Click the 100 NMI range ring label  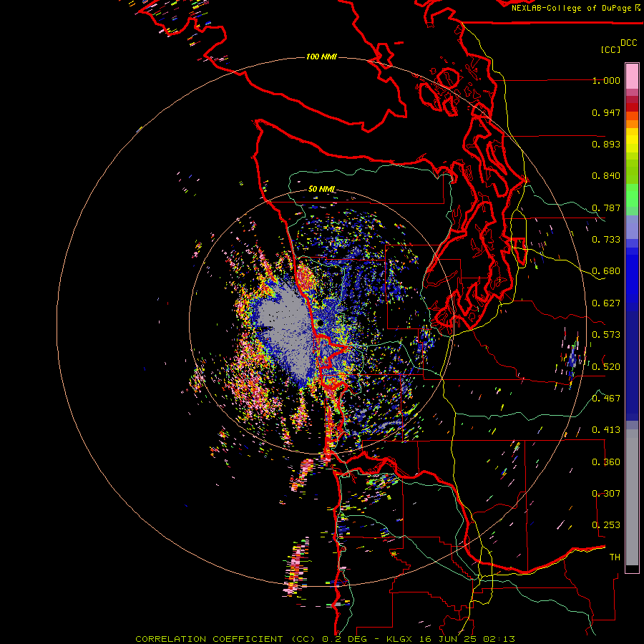pyautogui.click(x=321, y=57)
